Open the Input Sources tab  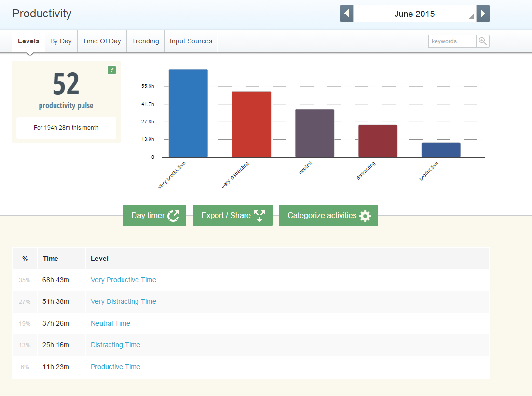point(191,41)
